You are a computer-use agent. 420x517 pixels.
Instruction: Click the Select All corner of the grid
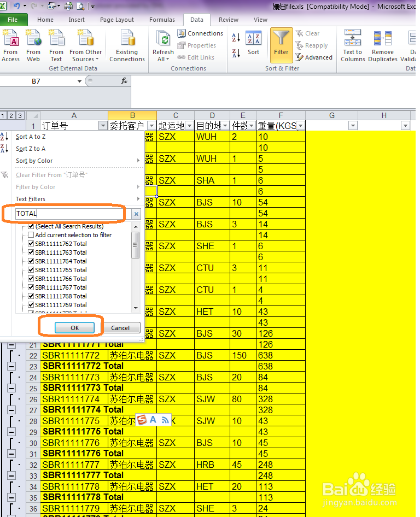pyautogui.click(x=33, y=116)
